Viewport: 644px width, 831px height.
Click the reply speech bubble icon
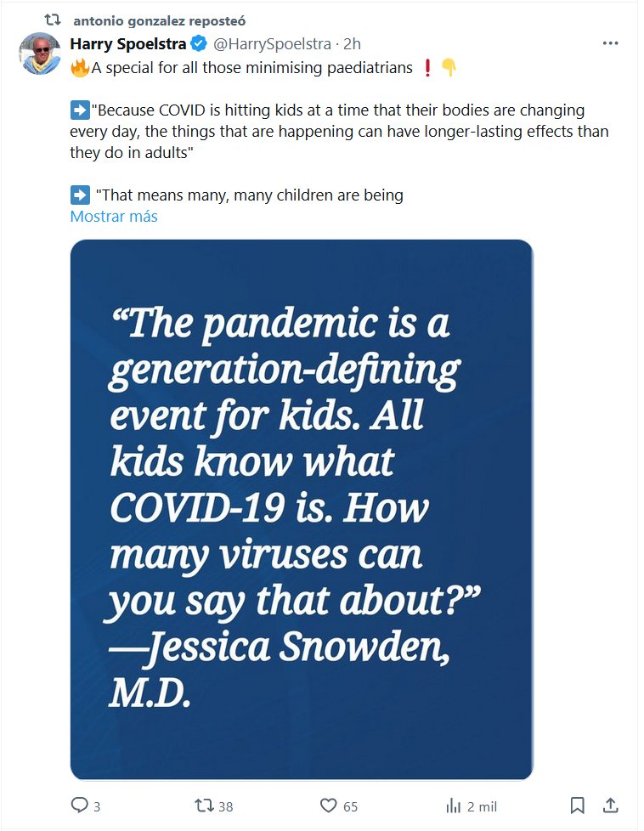(79, 806)
